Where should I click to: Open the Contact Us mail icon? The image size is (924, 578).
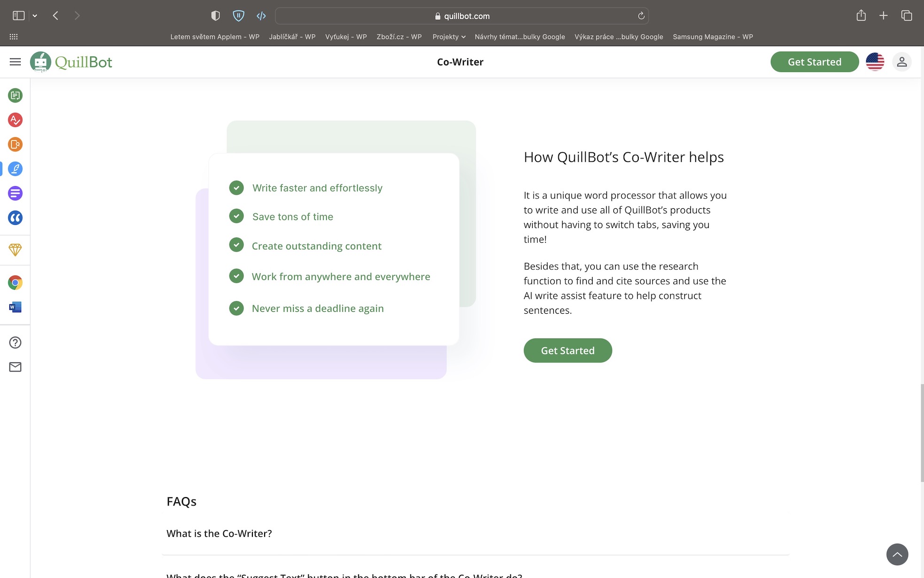click(x=15, y=367)
